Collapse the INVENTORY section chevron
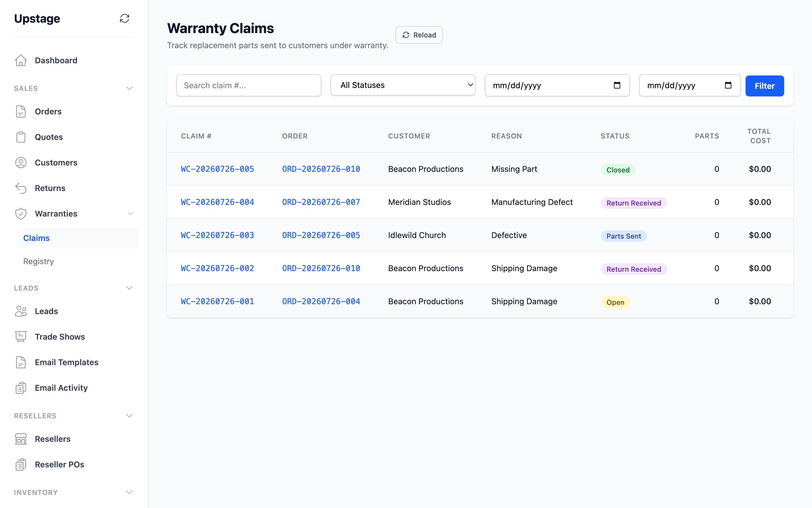This screenshot has width=812, height=508. [x=129, y=492]
